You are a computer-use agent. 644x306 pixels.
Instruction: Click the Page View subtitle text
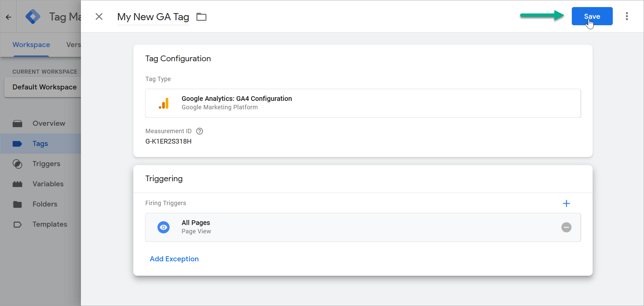tap(196, 231)
